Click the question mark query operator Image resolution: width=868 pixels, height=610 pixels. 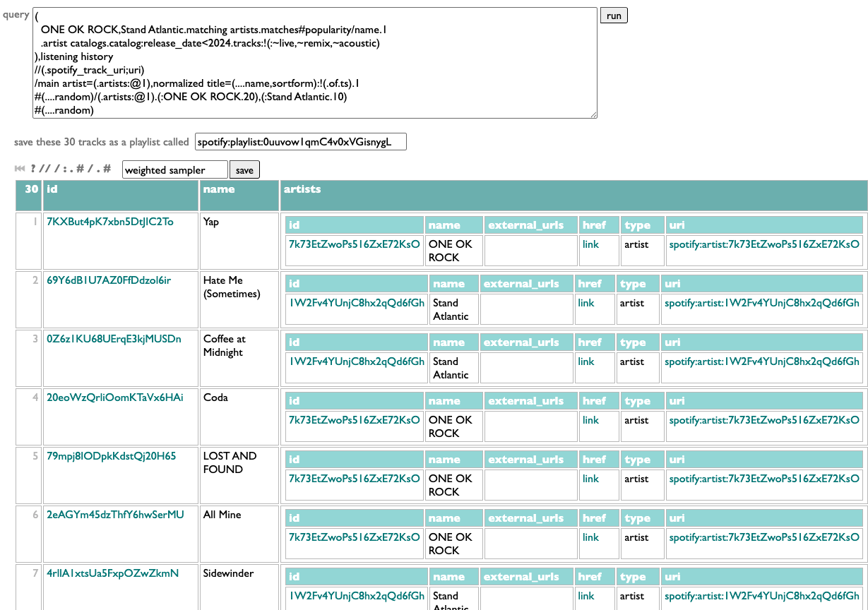tap(33, 169)
